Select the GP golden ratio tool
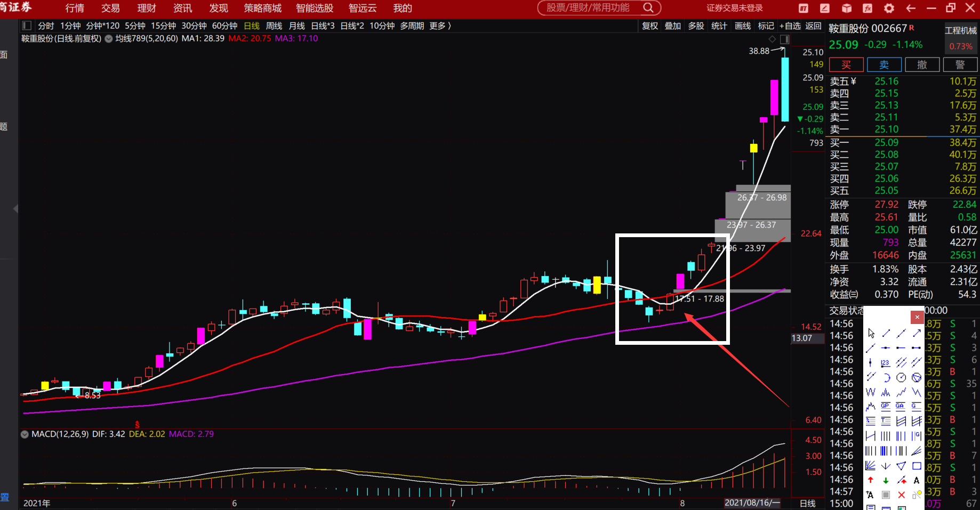 886,407
